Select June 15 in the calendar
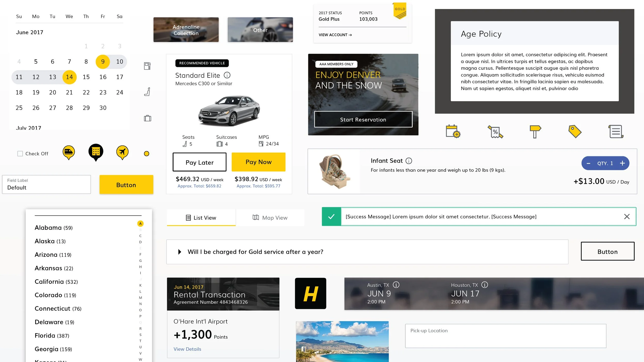The image size is (644, 362). pos(86,77)
